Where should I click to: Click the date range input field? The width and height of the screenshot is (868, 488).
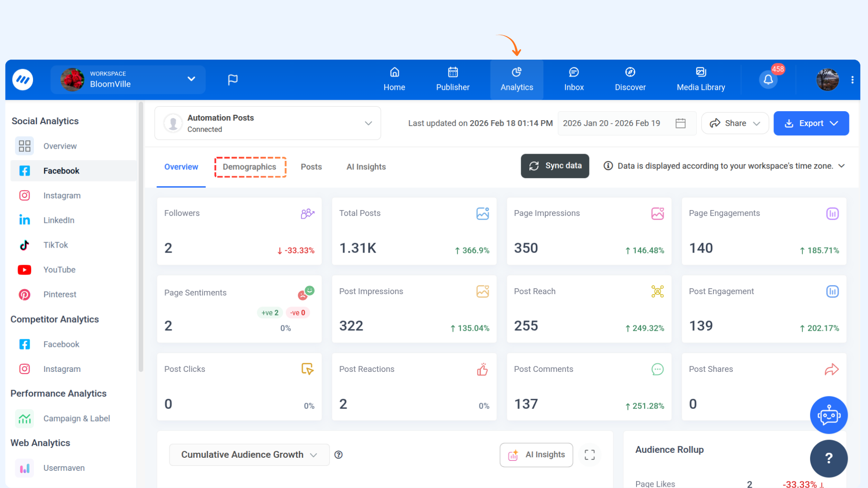611,123
